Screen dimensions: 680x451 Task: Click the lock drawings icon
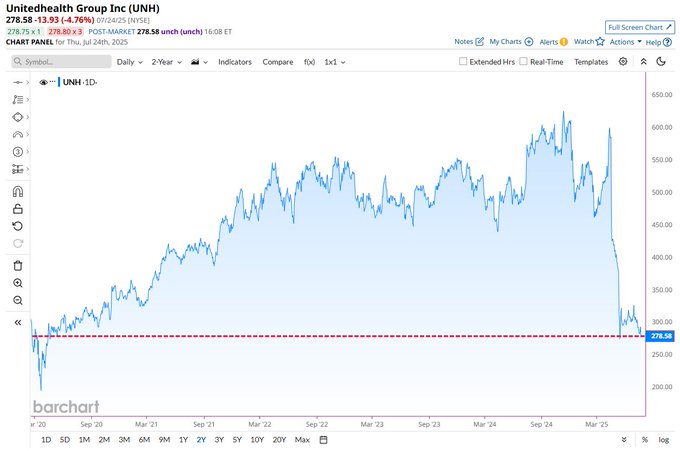point(18,209)
